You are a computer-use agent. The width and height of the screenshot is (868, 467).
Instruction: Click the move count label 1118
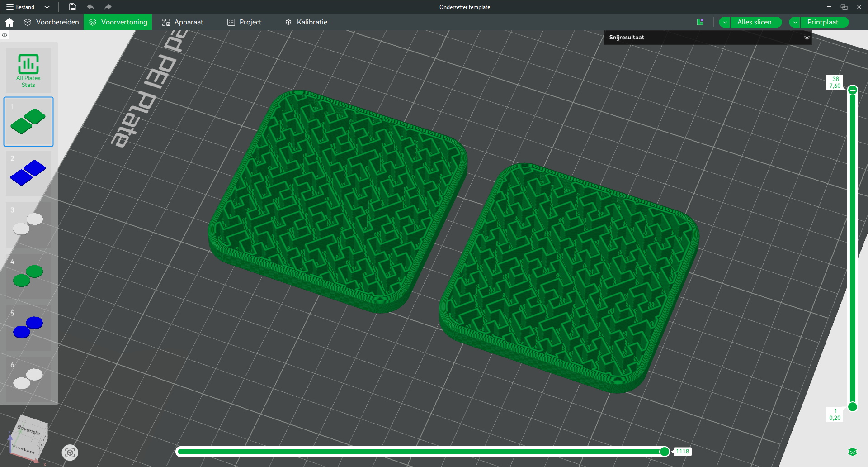coord(683,452)
